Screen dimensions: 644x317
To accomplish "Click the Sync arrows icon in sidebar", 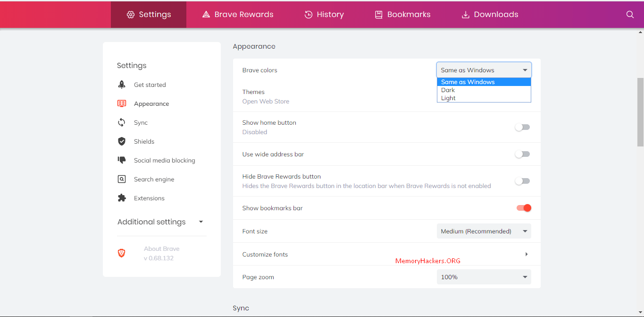I will (122, 122).
